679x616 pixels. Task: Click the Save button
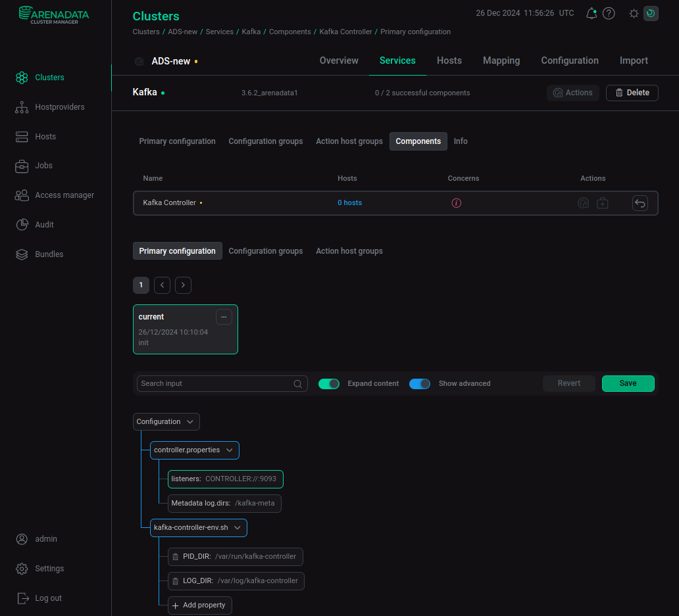628,384
